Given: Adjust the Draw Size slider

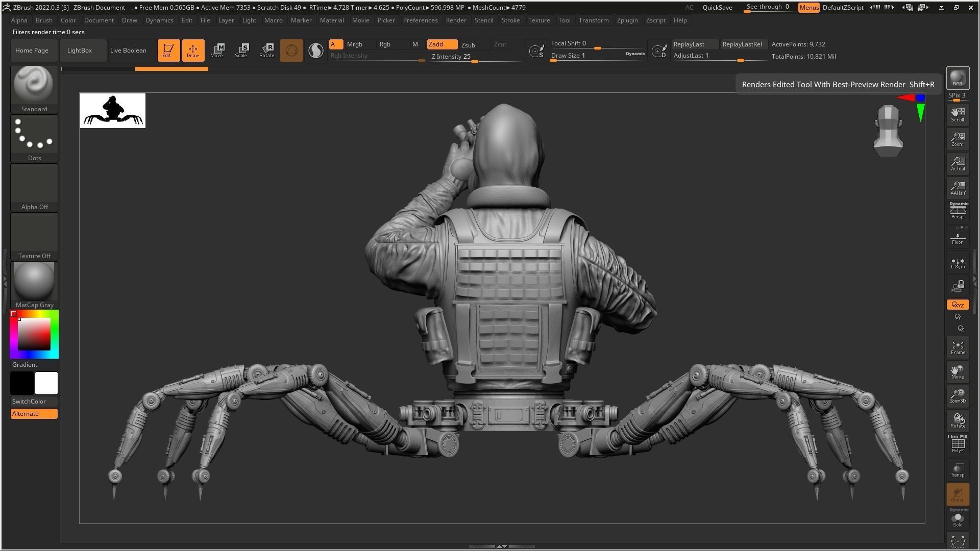Looking at the screenshot, I should click(x=597, y=56).
